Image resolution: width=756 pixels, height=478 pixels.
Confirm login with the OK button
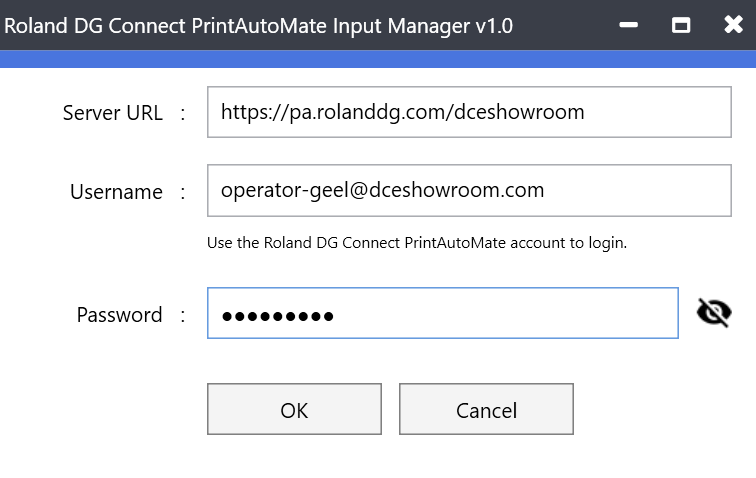[294, 409]
